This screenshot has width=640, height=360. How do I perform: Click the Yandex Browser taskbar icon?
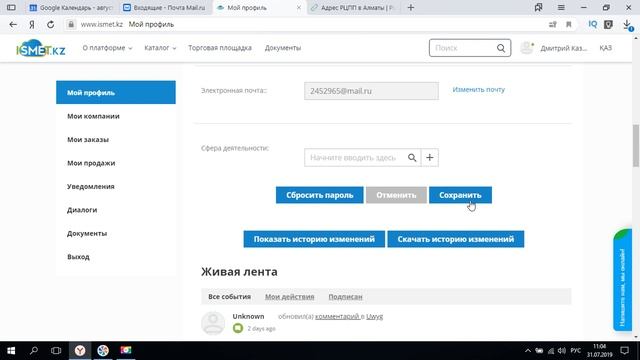pyautogui.click(x=80, y=351)
